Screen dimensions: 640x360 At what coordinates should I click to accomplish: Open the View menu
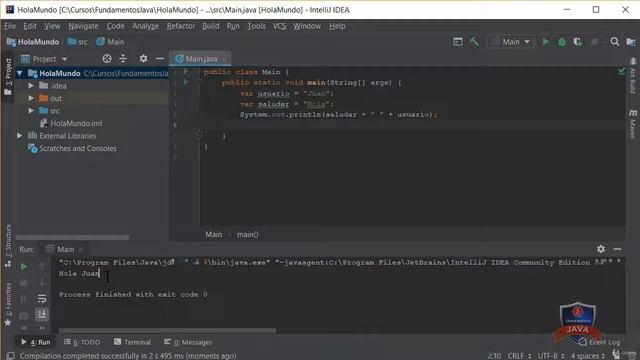coord(52,26)
